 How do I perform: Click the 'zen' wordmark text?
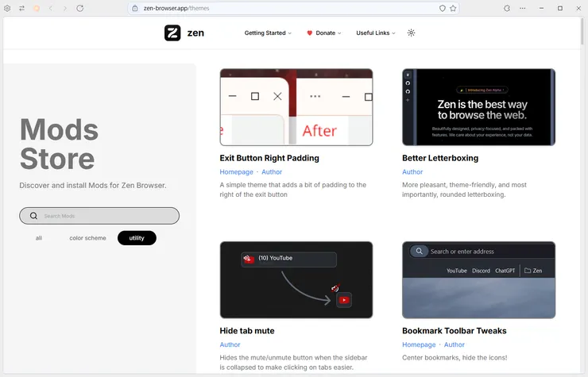pos(195,33)
